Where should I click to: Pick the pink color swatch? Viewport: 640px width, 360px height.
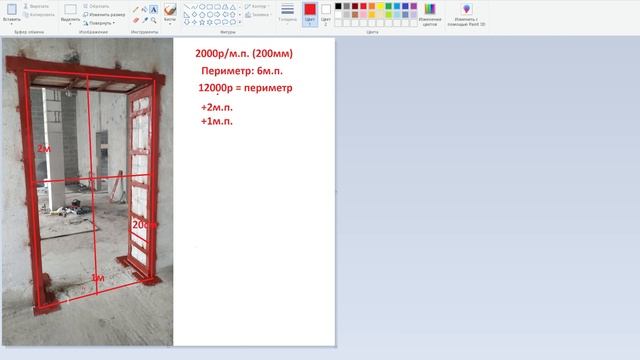(x=363, y=14)
